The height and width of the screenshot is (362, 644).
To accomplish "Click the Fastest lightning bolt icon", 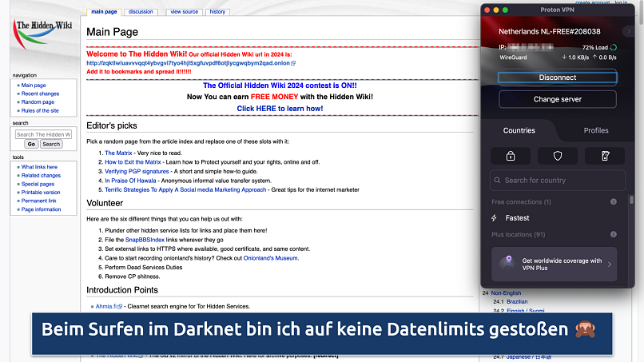I will pos(495,218).
